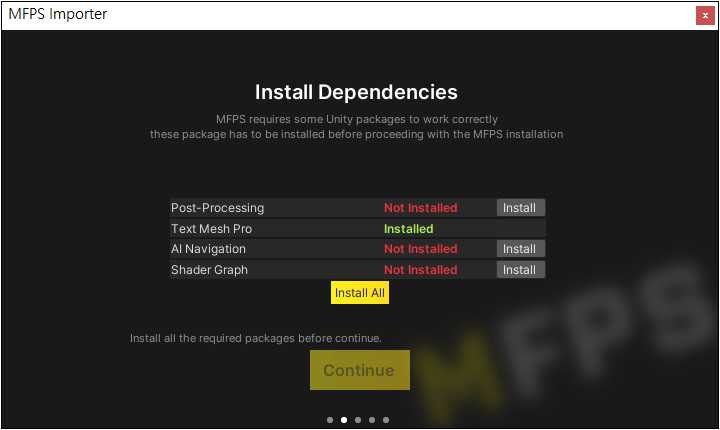720x430 pixels.
Task: Click Not Installed status for Shader Graph
Action: 420,270
